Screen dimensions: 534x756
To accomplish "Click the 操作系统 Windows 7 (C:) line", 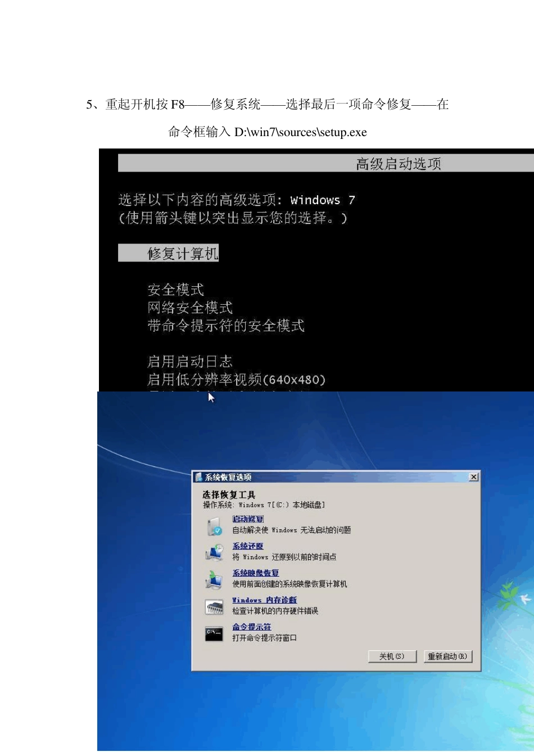I will click(x=264, y=505).
